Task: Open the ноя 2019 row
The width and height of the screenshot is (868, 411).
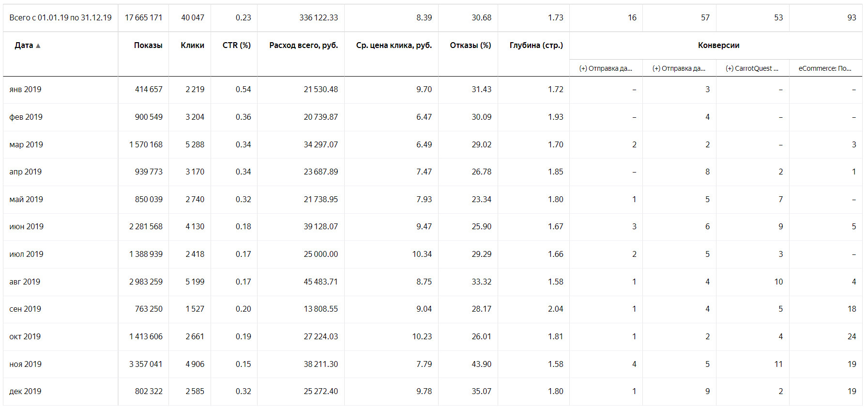Action: tap(25, 364)
